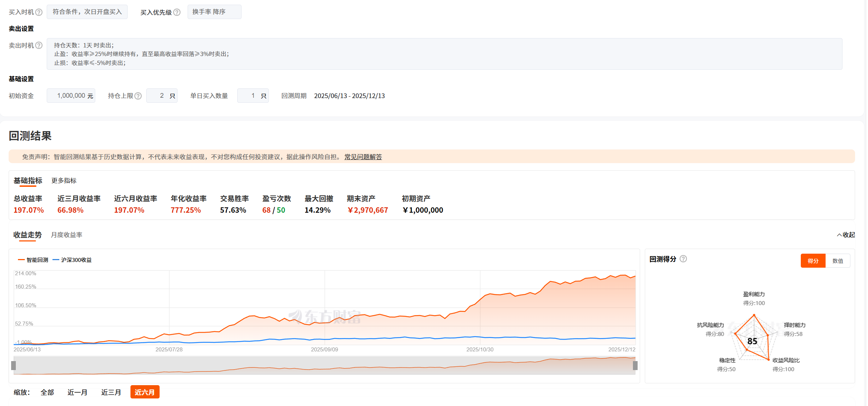Zoom chart to 近三月
The height and width of the screenshot is (406, 868).
click(x=111, y=392)
